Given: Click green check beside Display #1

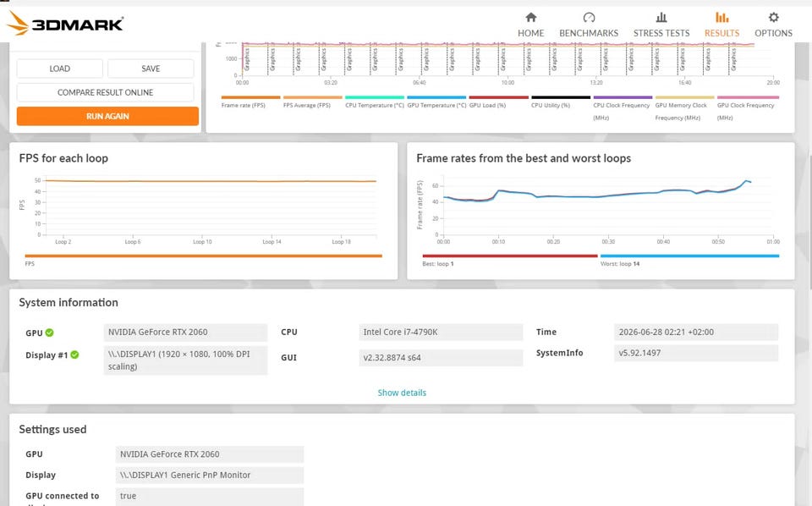Looking at the screenshot, I should click(x=74, y=355).
